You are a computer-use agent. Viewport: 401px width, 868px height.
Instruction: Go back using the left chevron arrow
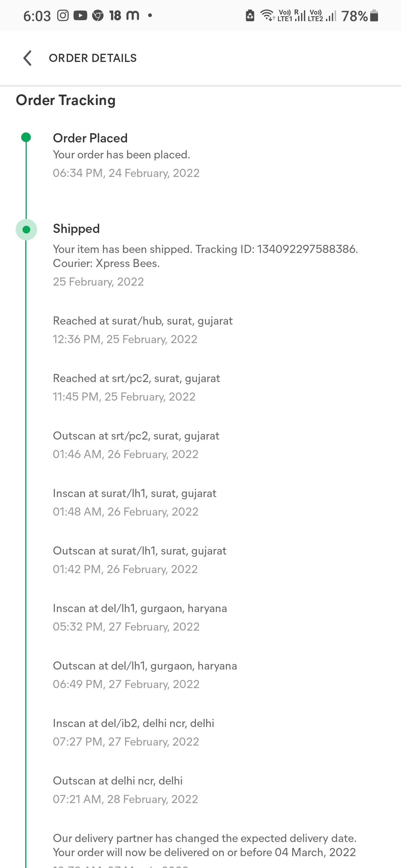[27, 58]
